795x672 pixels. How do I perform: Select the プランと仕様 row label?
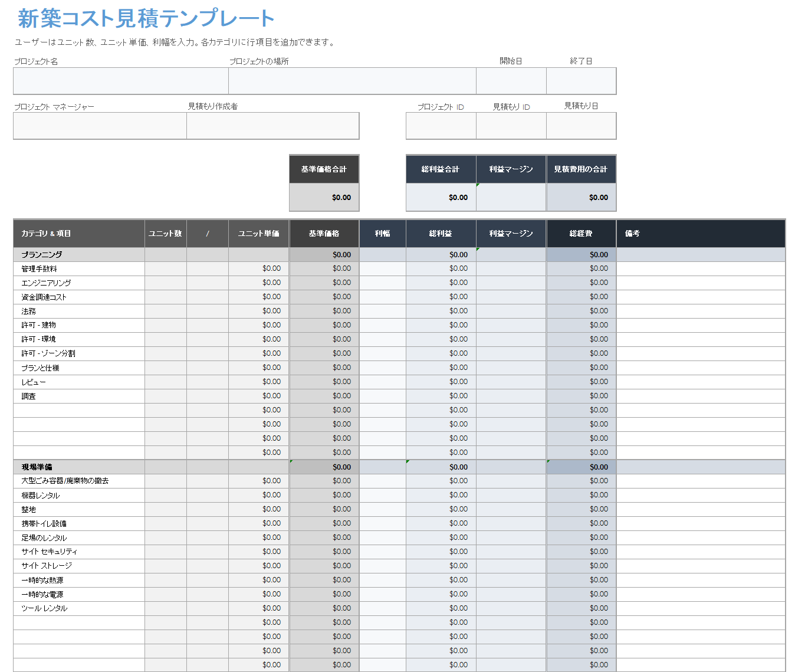click(41, 368)
